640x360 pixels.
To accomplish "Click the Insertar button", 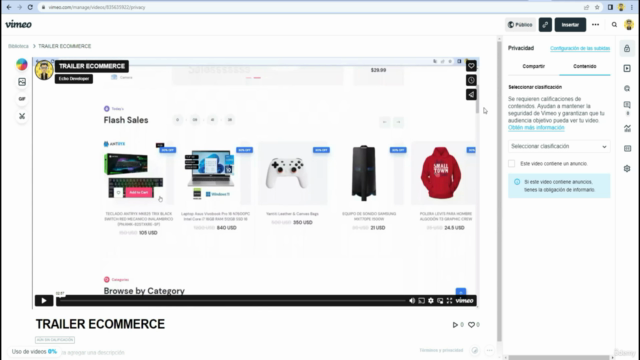I will [570, 24].
